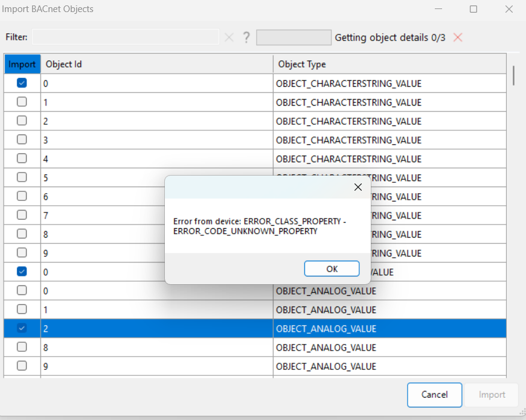Sort by the Object Id column header
This screenshot has height=420, width=526.
[157, 65]
